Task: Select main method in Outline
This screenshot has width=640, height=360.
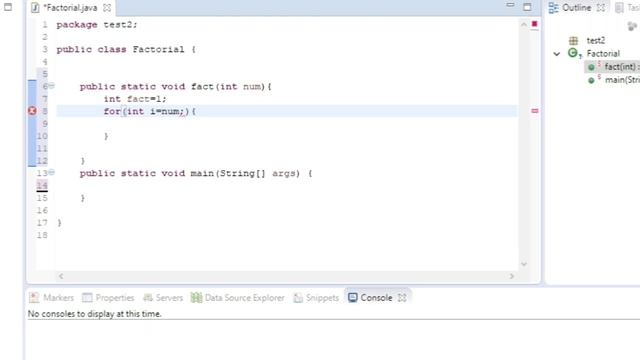Action: (622, 80)
